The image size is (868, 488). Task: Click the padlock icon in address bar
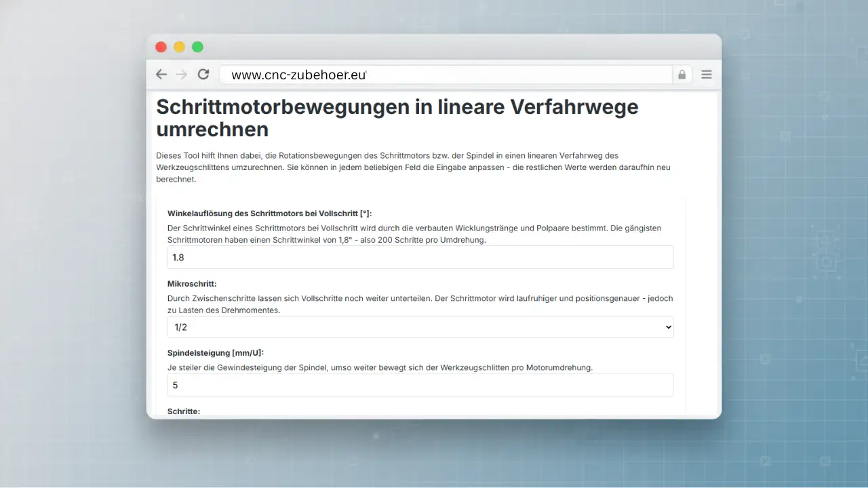pos(682,75)
